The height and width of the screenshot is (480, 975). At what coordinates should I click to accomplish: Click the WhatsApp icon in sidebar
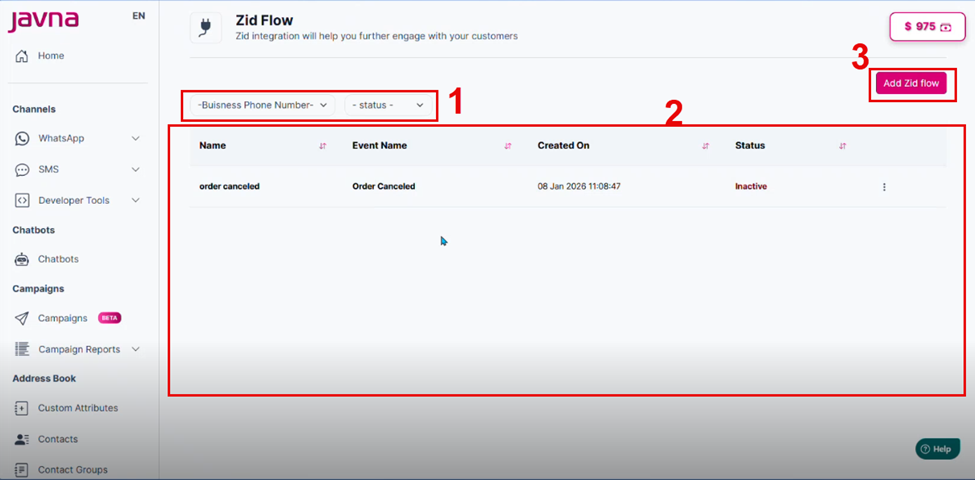click(x=22, y=138)
